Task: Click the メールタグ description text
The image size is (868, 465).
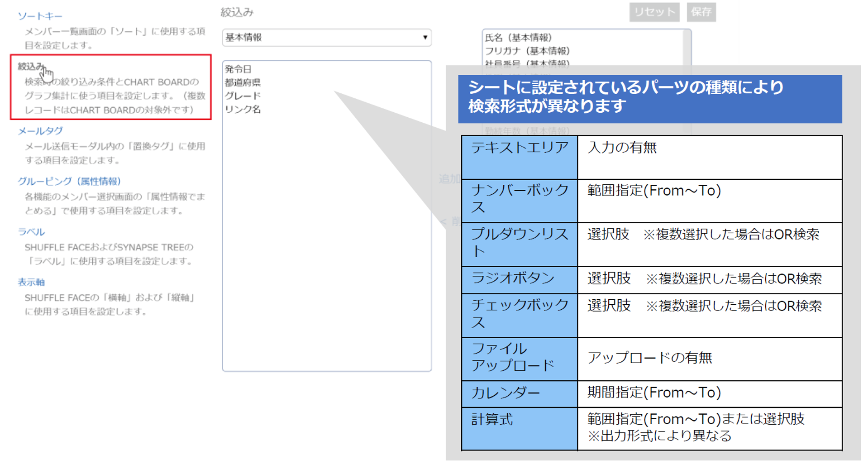Action: 115,153
